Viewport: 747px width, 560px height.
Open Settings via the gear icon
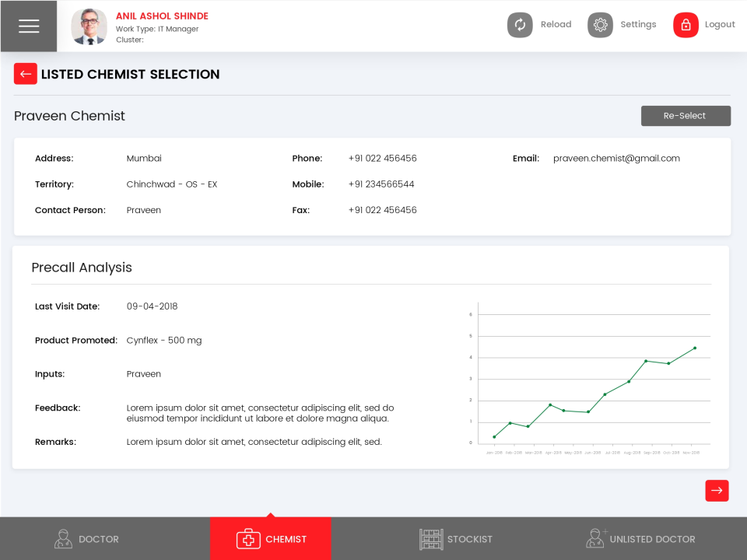[600, 24]
